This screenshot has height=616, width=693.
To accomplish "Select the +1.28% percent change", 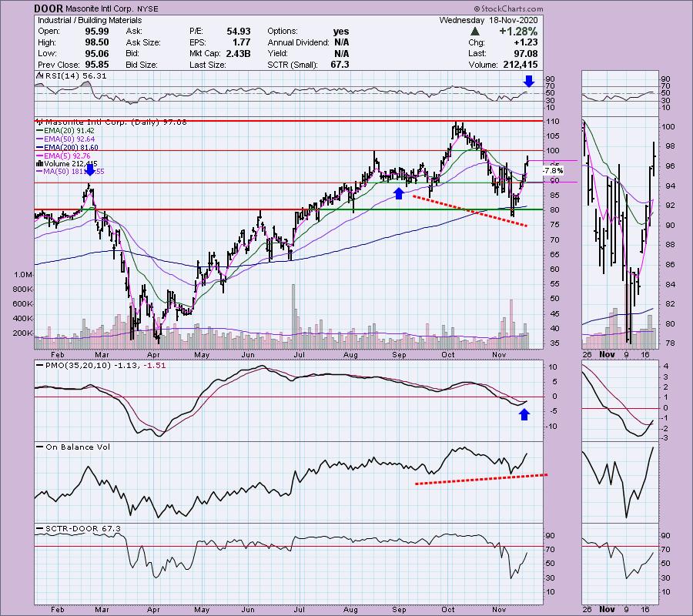I will pyautogui.click(x=518, y=32).
